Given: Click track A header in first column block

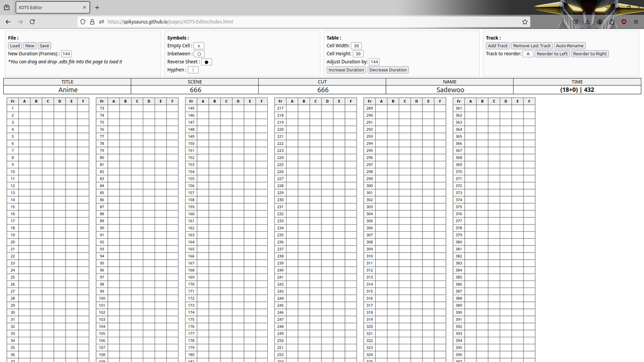Looking at the screenshot, I should coord(24,101).
